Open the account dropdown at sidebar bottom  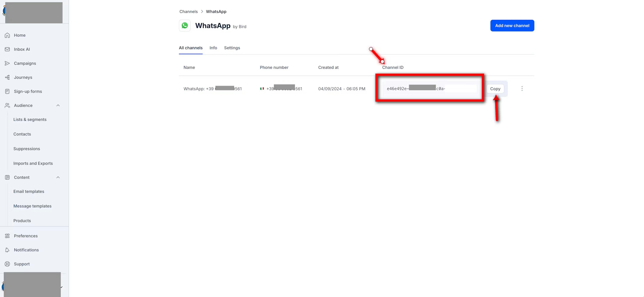pyautogui.click(x=61, y=287)
